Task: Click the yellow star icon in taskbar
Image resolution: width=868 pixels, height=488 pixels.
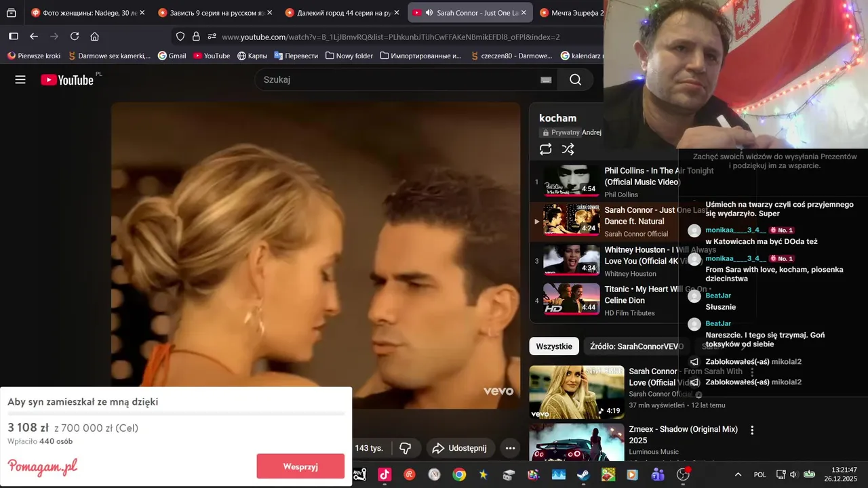Action: [x=484, y=474]
